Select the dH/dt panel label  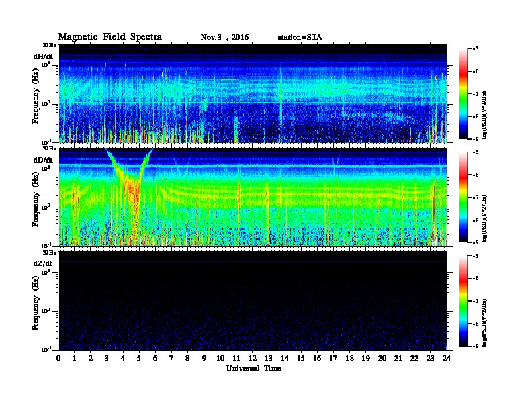(43, 56)
